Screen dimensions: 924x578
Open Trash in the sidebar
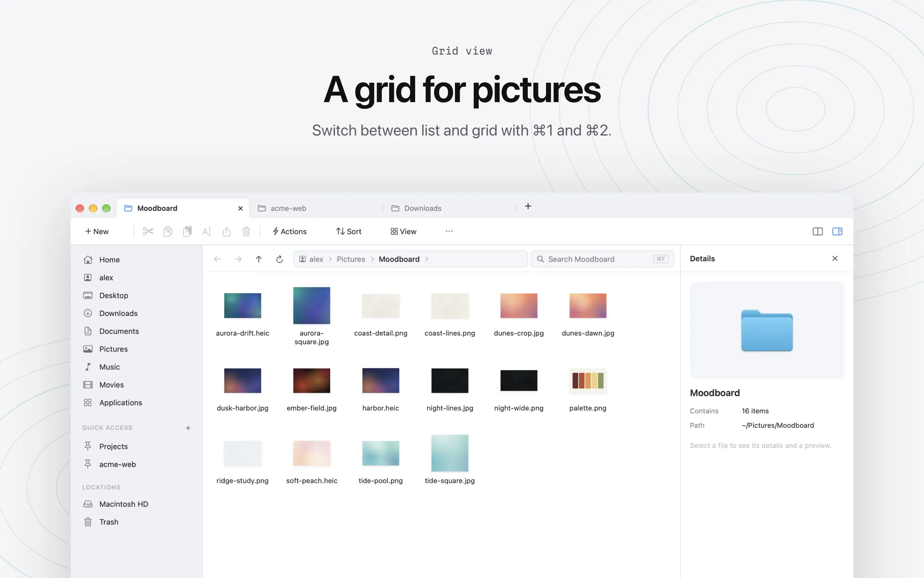tap(136, 522)
